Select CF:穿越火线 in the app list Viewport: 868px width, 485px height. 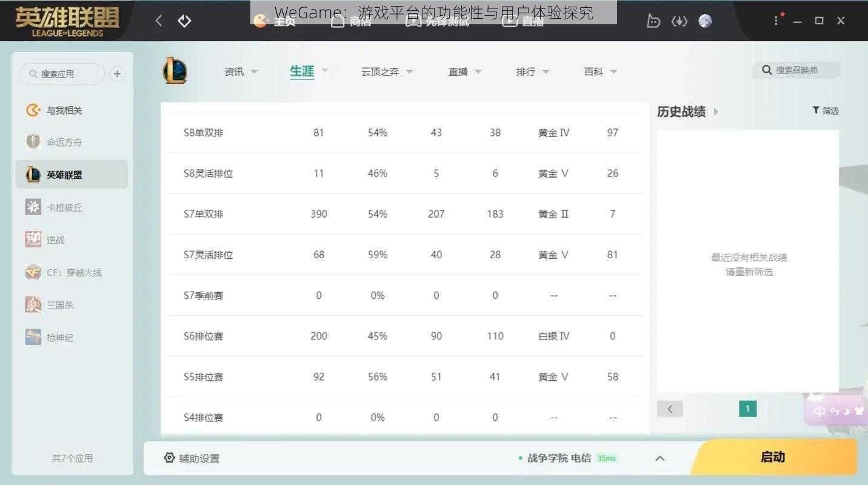tap(74, 273)
